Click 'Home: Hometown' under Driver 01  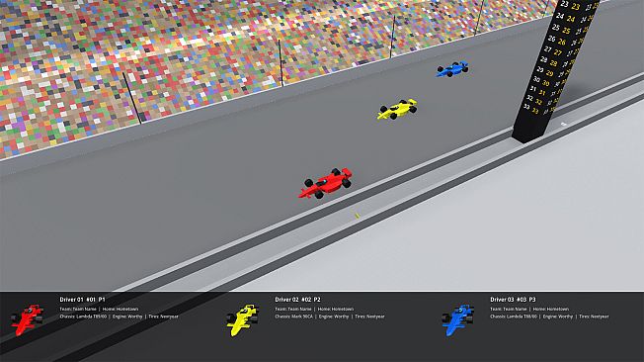click(x=121, y=309)
